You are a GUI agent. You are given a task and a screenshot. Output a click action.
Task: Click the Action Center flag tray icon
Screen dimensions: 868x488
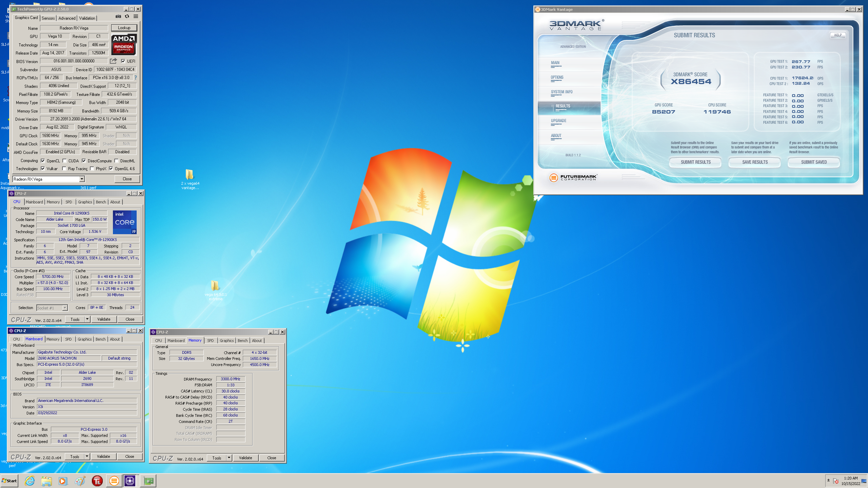[836, 481]
